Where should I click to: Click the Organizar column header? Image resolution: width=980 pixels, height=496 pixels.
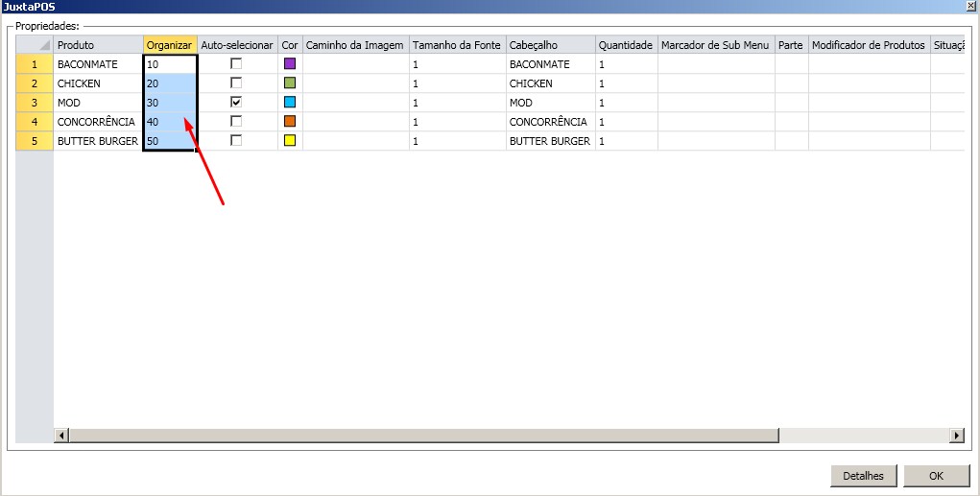click(x=170, y=45)
